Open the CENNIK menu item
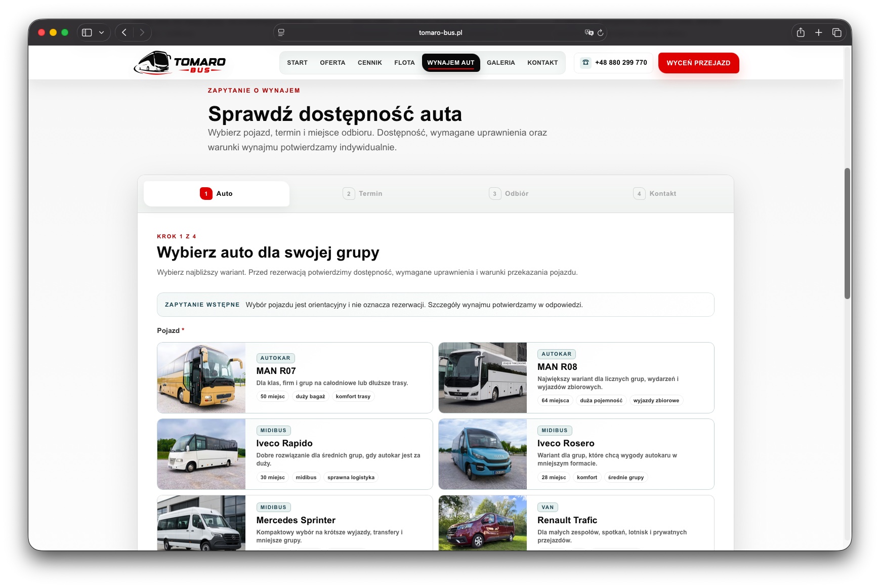880x588 pixels. pos(370,63)
